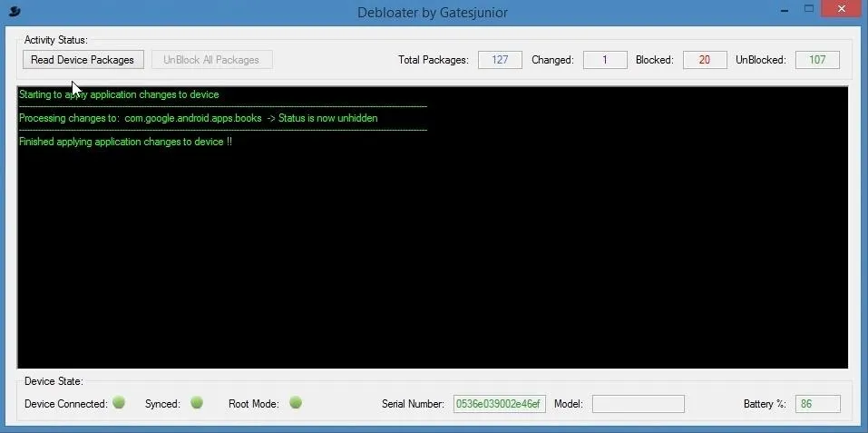Click the Debloater by Gatesjunior window title
Screen dimensions: 868x433
[x=433, y=12]
